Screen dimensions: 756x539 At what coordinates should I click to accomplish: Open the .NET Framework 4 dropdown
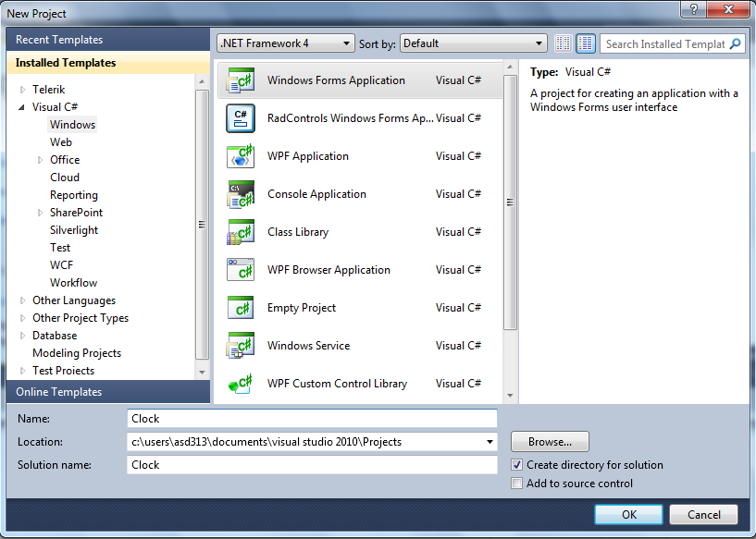click(x=285, y=43)
